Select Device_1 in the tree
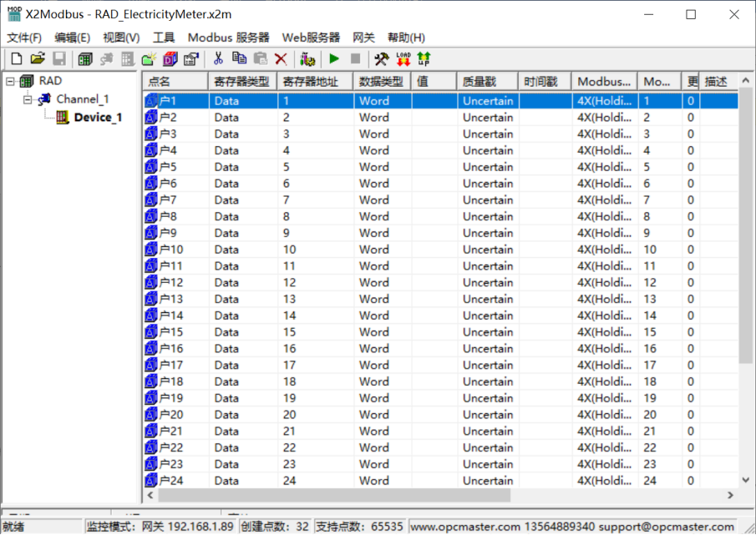This screenshot has width=756, height=535. (x=98, y=118)
